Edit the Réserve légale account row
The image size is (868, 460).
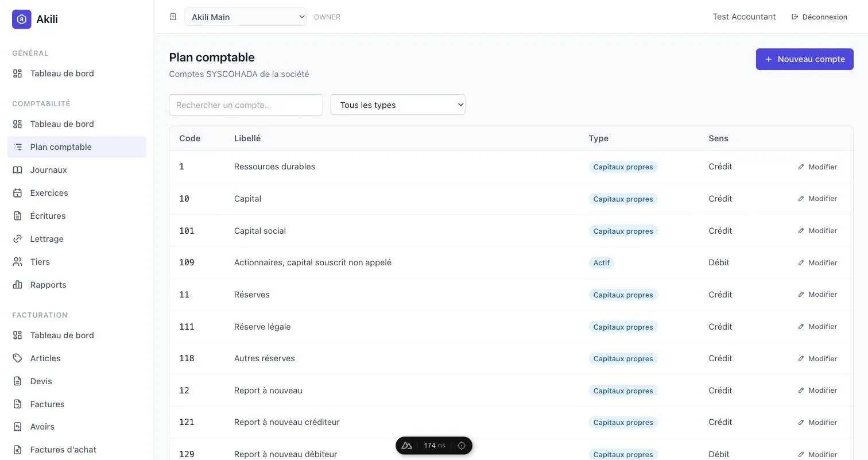pyautogui.click(x=817, y=327)
